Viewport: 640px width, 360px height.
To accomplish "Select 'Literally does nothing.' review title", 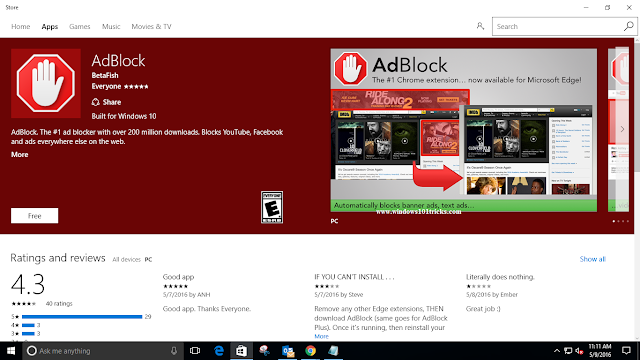I will (500, 277).
